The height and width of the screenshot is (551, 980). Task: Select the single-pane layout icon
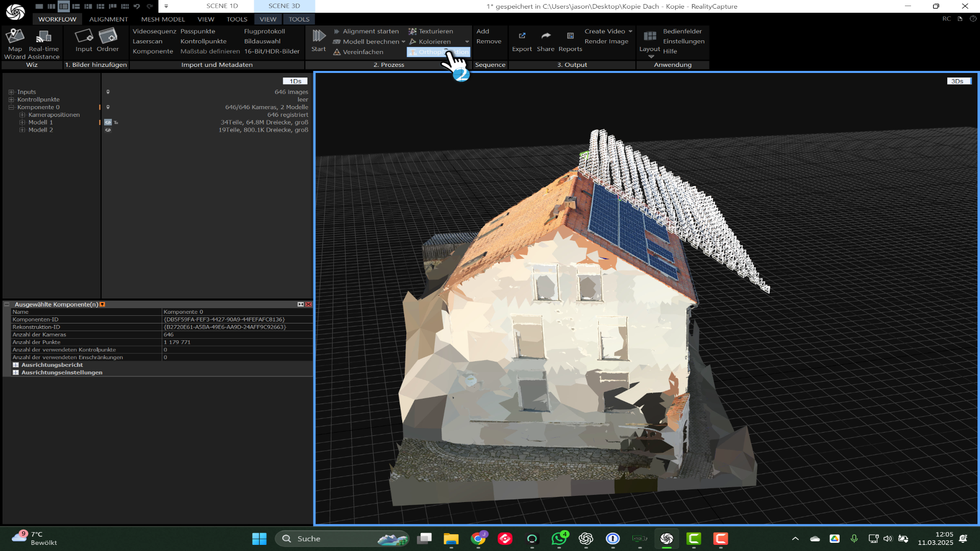tap(39, 6)
